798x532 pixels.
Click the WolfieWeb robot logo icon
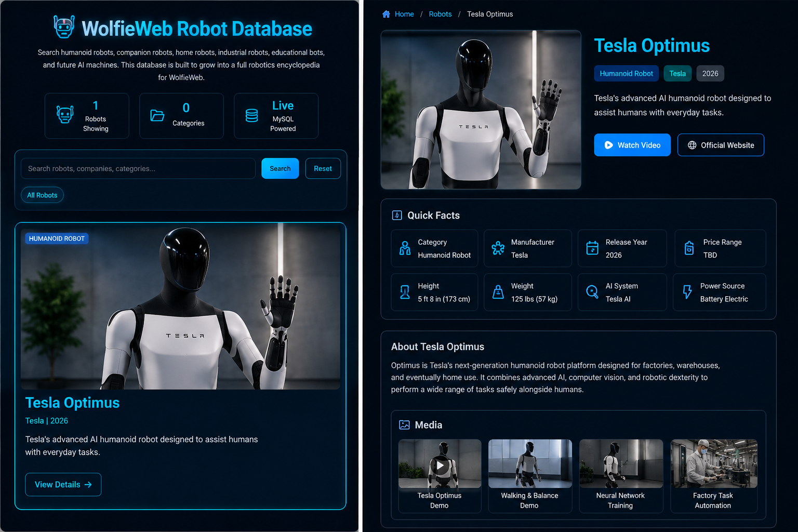coord(64,27)
